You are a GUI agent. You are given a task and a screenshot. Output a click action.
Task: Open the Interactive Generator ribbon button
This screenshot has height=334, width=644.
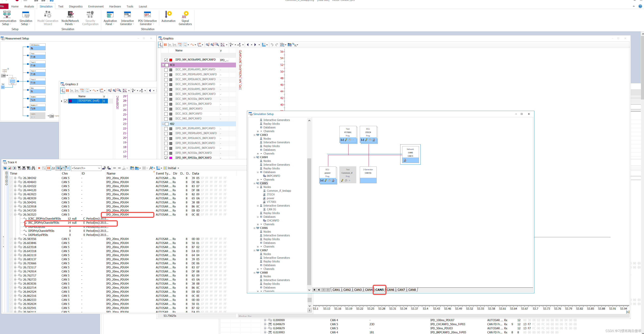coord(127,18)
